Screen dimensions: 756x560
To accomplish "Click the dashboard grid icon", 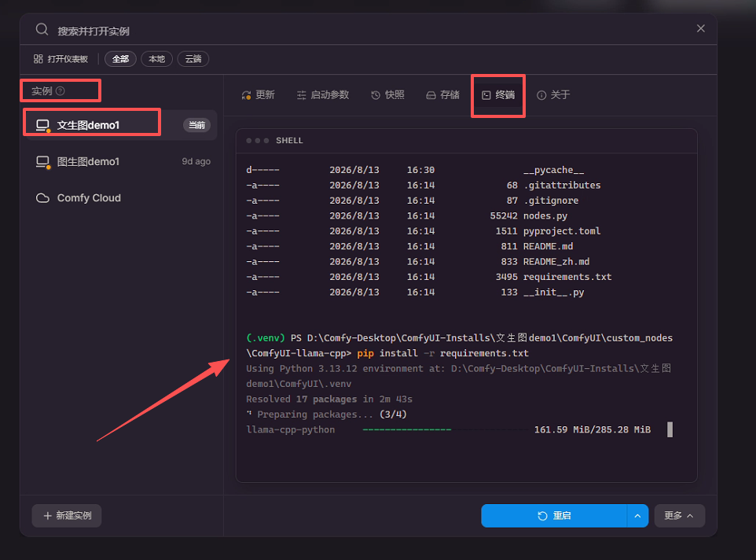I will click(x=38, y=59).
